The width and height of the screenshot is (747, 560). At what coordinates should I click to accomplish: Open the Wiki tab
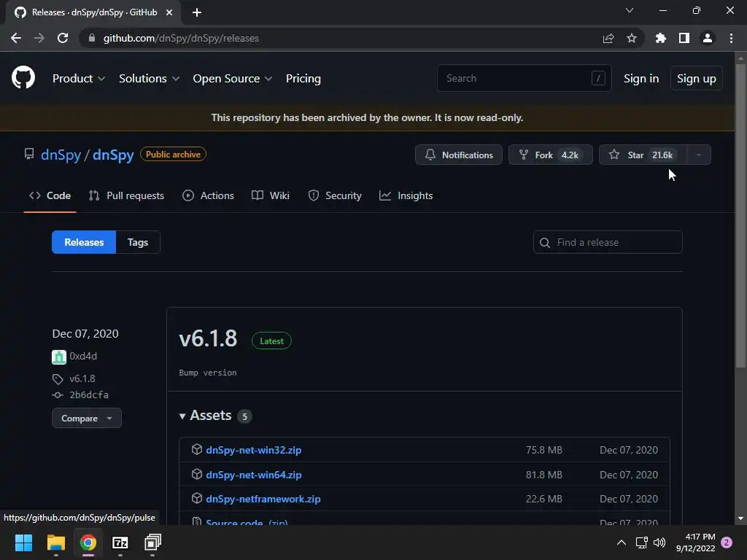[x=271, y=195]
